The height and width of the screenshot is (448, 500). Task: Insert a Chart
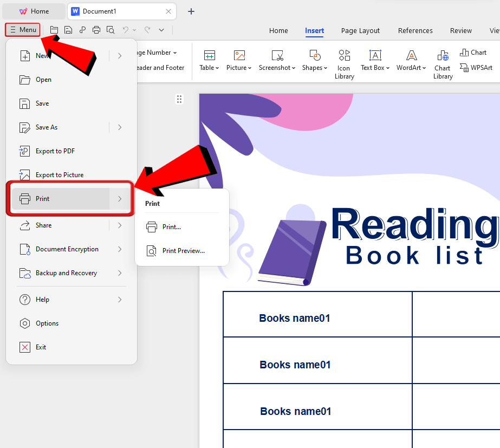coord(473,52)
